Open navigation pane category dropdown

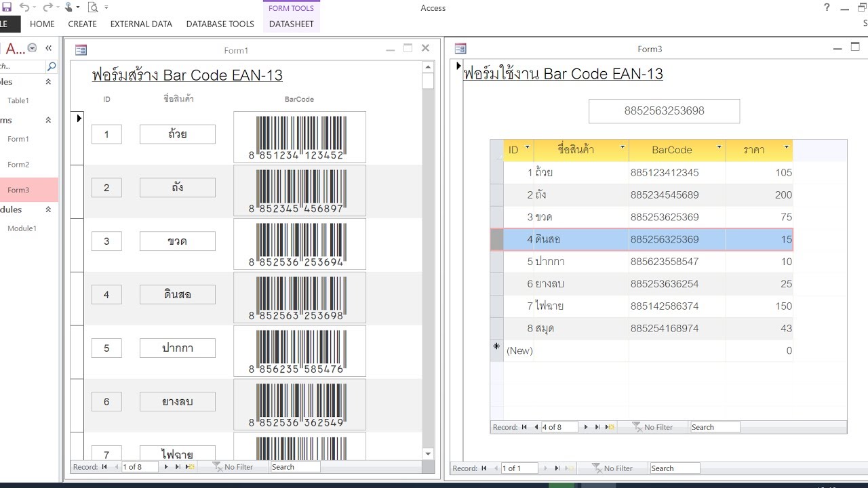[32, 48]
